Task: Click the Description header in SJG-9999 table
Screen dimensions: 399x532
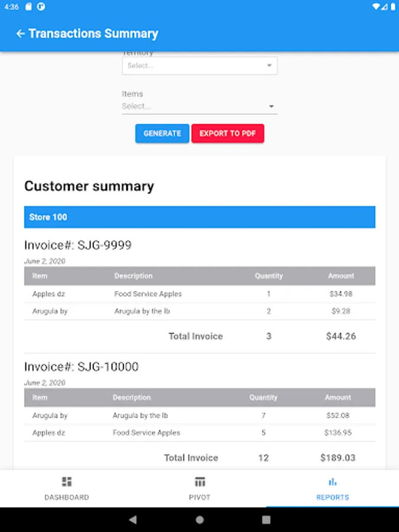Action: (x=134, y=276)
